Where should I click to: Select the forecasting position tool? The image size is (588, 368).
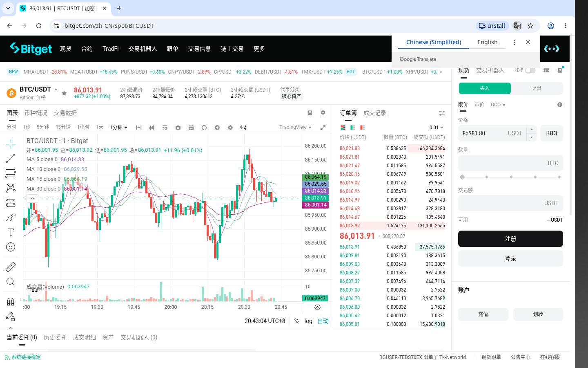tap(11, 203)
